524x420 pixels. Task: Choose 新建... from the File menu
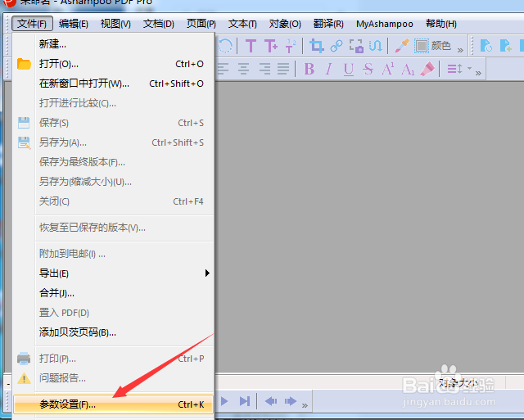[x=113, y=44]
